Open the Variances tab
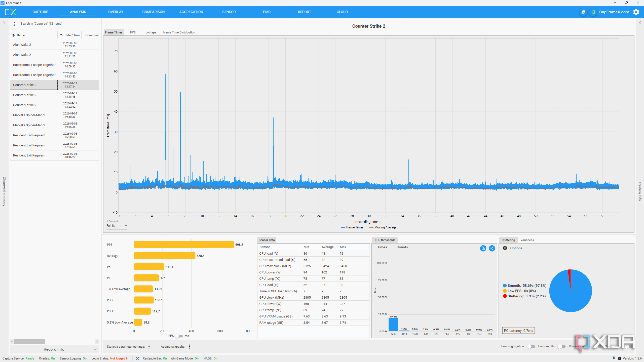644x362 pixels. (x=527, y=240)
